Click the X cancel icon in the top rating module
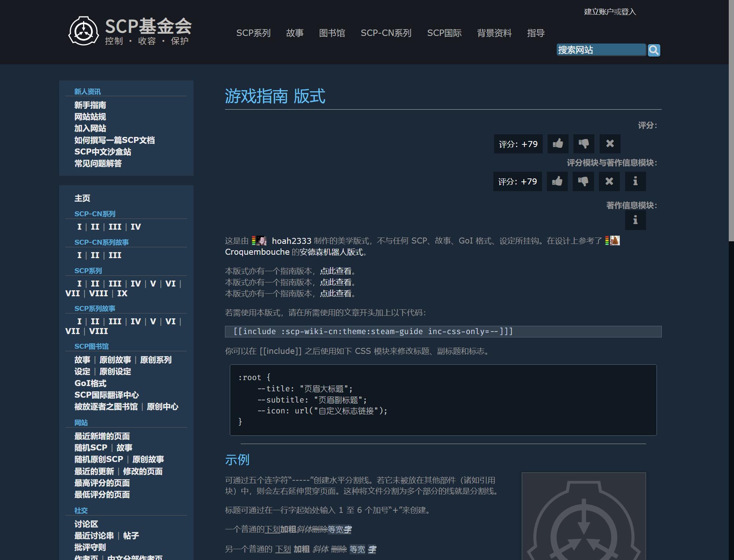Viewport: 734px width, 560px height. [x=610, y=144]
